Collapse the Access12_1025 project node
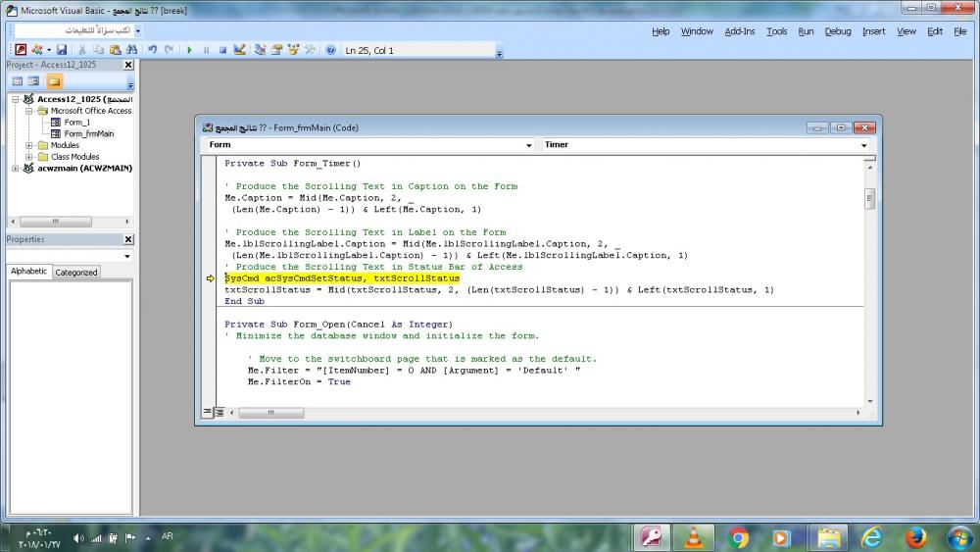This screenshot has height=552, width=980. tap(16, 99)
